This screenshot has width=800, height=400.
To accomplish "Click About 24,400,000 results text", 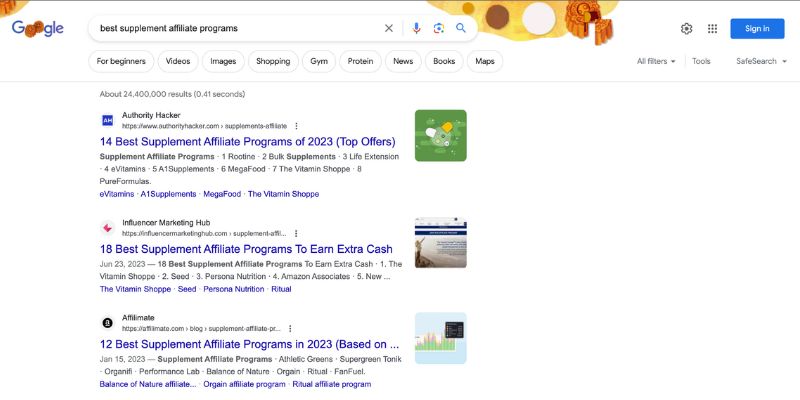I will click(172, 94).
